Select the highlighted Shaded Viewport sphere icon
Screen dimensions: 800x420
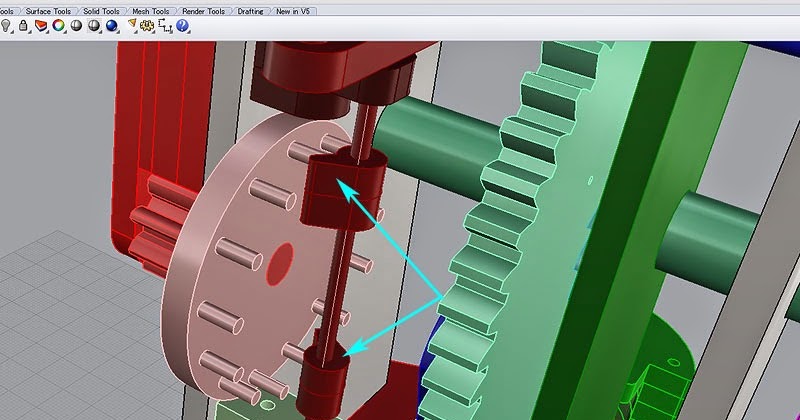tap(94, 26)
